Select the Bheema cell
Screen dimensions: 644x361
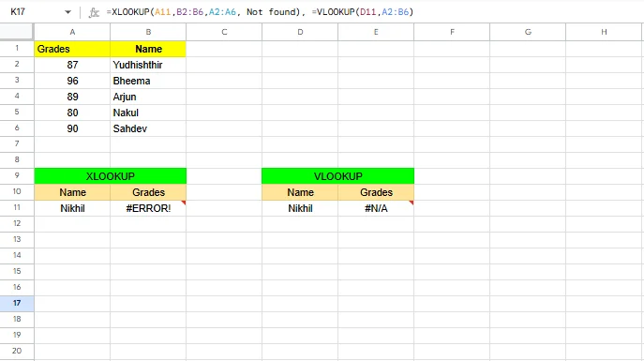[148, 81]
